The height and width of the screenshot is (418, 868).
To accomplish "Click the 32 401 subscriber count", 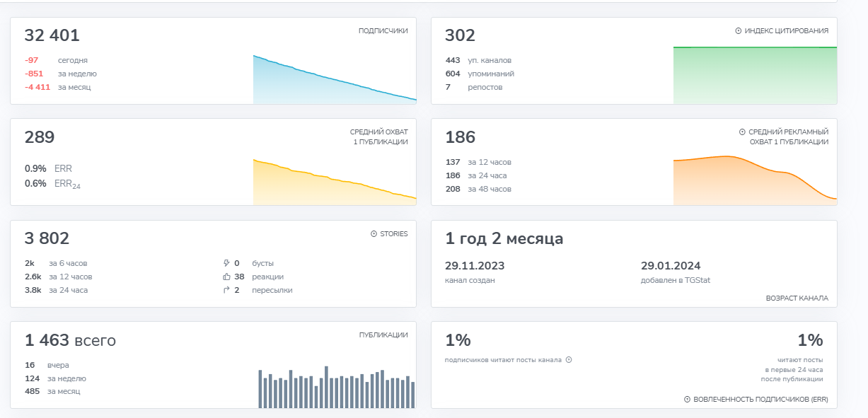I will pos(52,35).
